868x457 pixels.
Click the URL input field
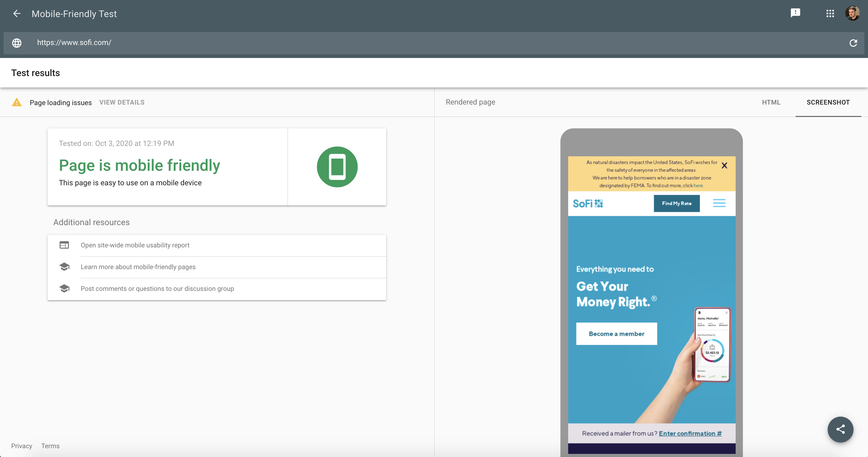(404, 43)
